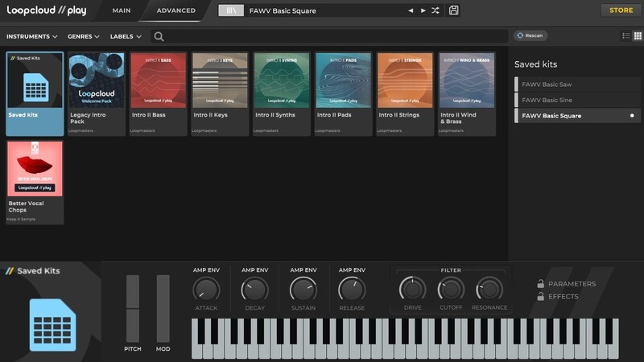The height and width of the screenshot is (362, 644).
Task: Click the FILTER DRIVE knob
Action: [412, 290]
